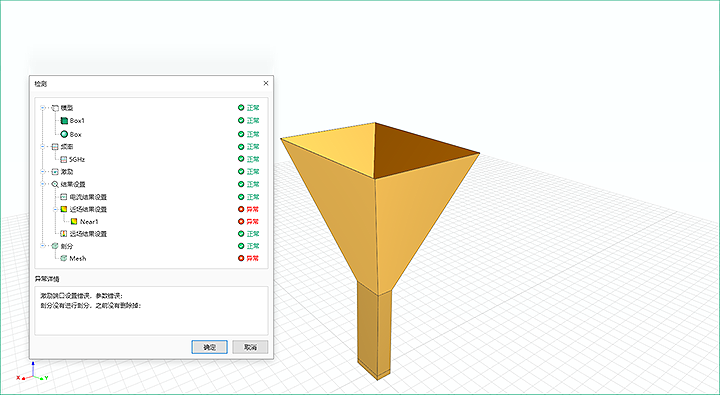This screenshot has width=720, height=395.
Task: Close the check dialog with the X
Action: (265, 83)
